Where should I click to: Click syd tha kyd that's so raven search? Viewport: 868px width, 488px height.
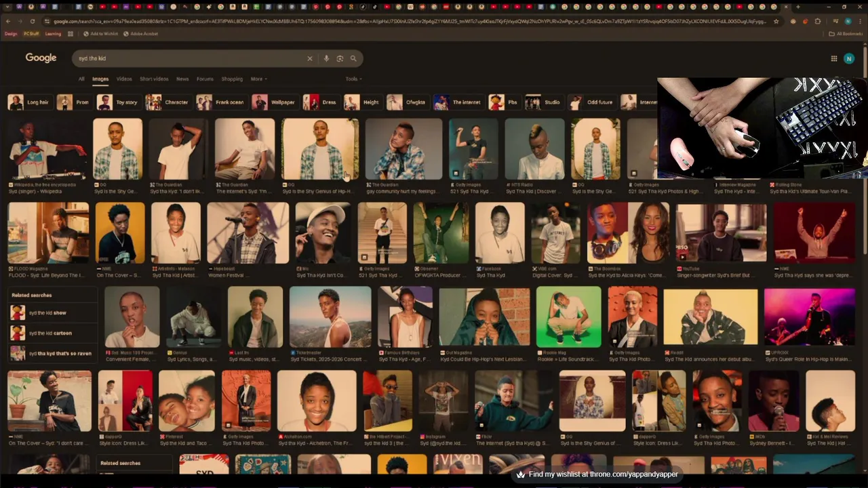52,353
